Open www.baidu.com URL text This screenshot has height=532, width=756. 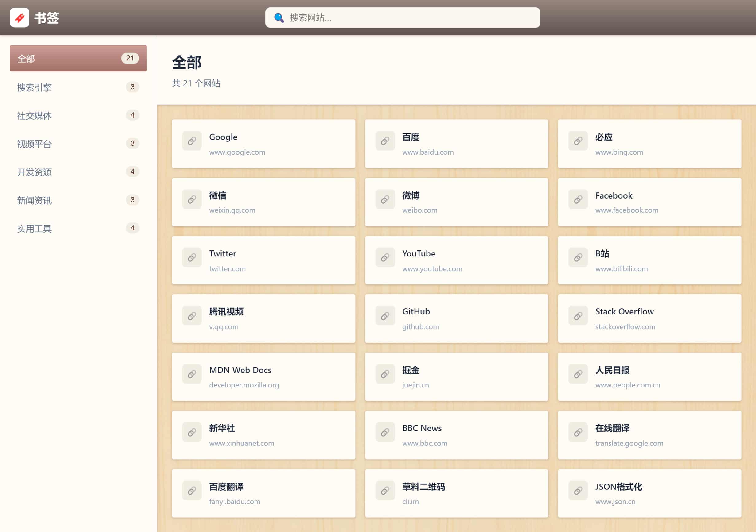428,152
